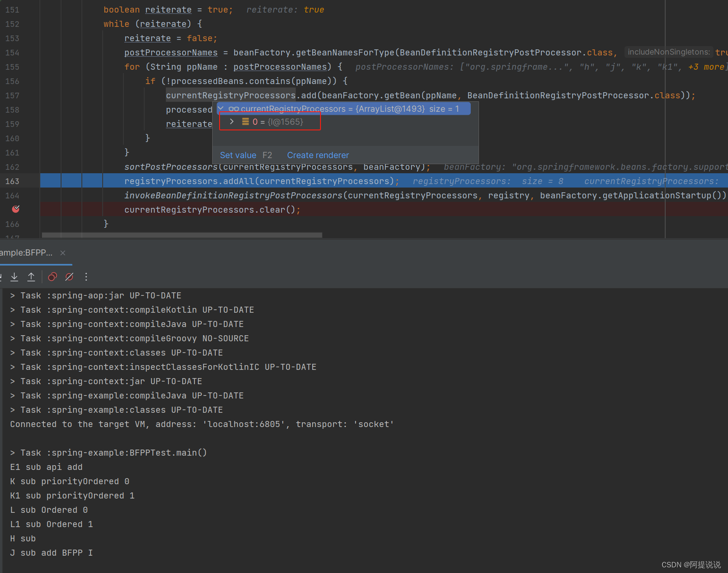Click invokeBeanDefinitionRegistryPostProcessors method call
Image resolution: width=728 pixels, height=573 pixels.
(233, 195)
